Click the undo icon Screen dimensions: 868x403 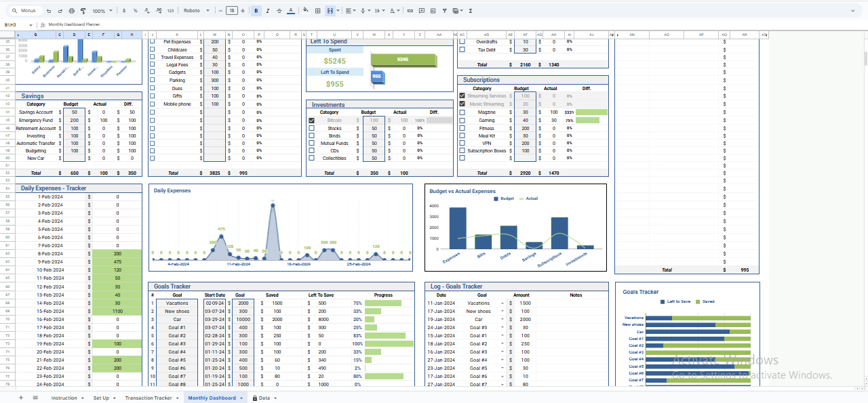tap(48, 10)
